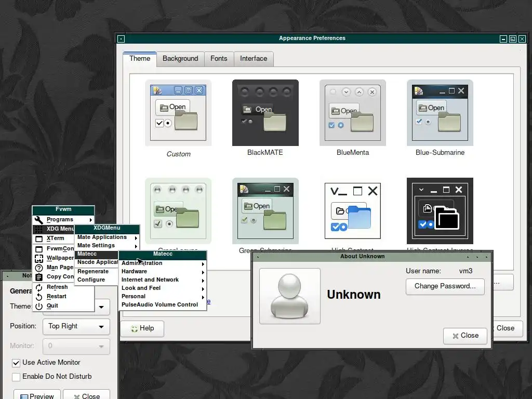The image size is (532, 399).
Task: Click the XDG Menu grid icon
Action: 39,229
